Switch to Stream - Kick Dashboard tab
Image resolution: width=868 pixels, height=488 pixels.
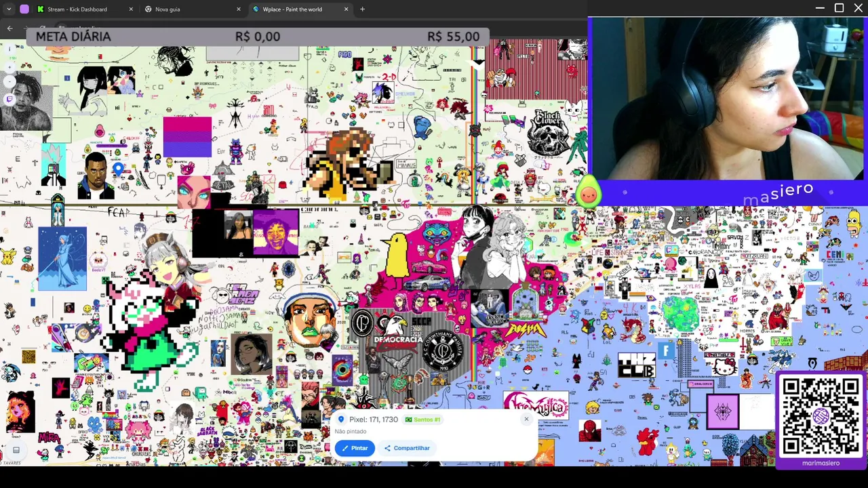click(x=77, y=9)
